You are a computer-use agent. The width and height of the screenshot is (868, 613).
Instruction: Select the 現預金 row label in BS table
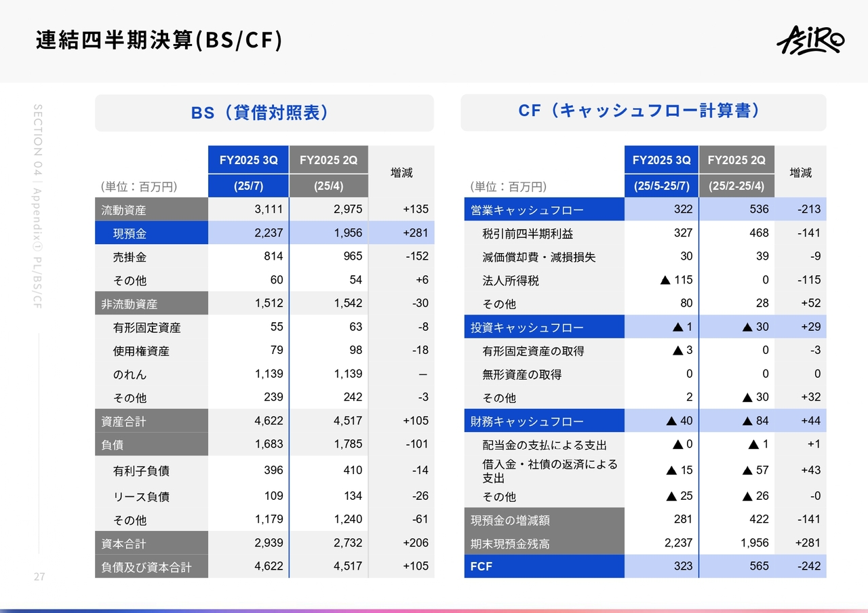[x=130, y=233]
